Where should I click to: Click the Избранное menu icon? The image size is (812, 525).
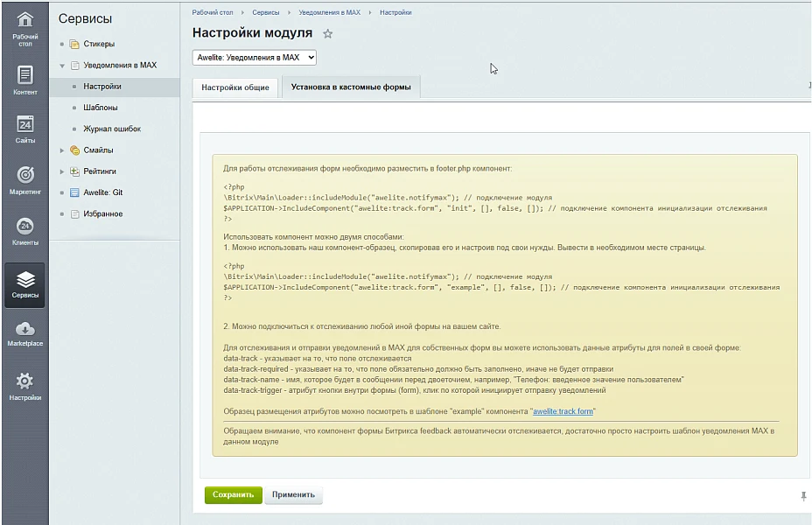point(74,213)
